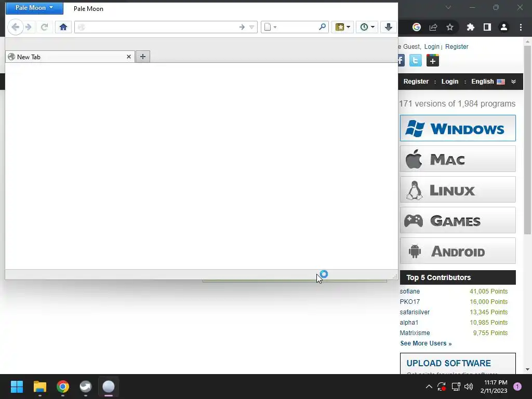The height and width of the screenshot is (399, 532).
Task: Toggle Chrome side panel icon
Action: coord(487,27)
